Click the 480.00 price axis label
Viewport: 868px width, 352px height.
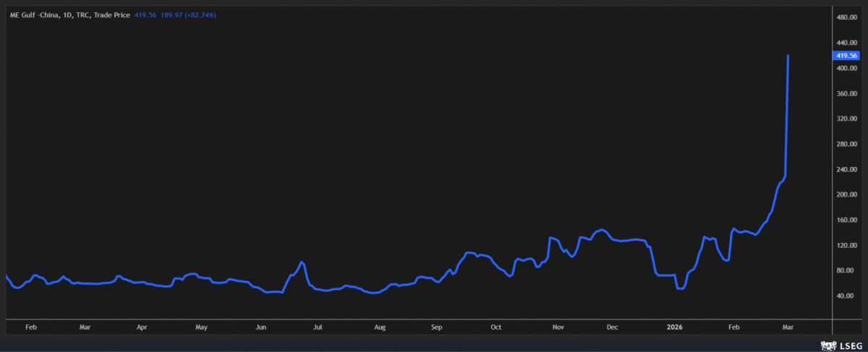(x=846, y=17)
